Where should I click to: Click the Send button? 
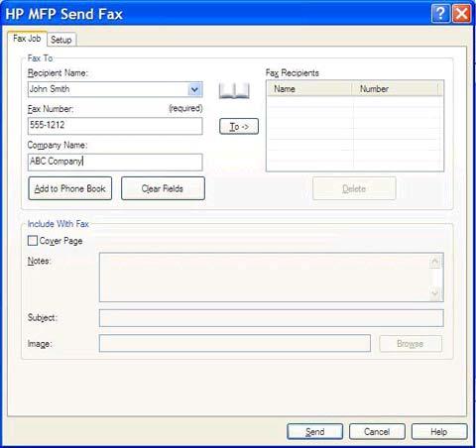(x=314, y=431)
